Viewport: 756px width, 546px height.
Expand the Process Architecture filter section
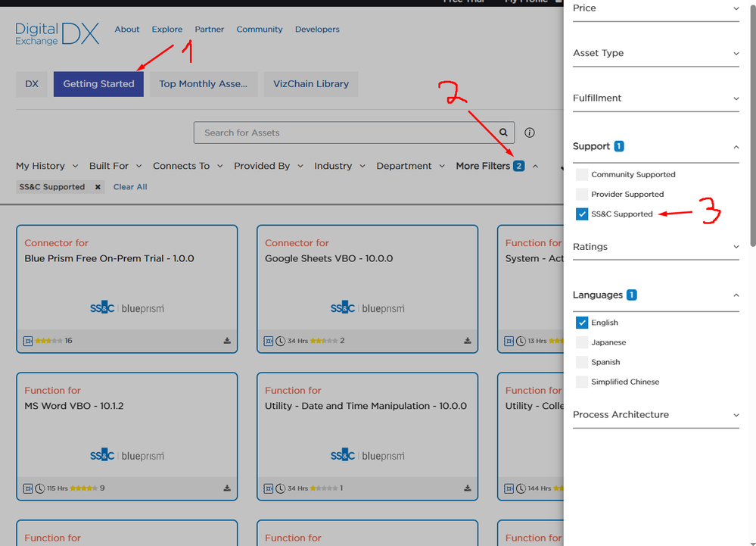click(x=655, y=415)
